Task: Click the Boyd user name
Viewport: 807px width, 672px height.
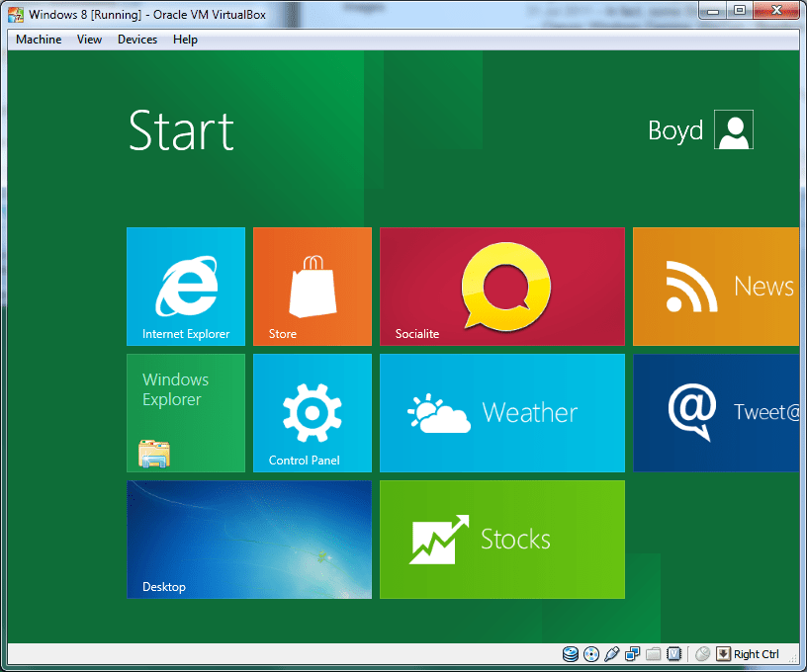Action: [x=675, y=130]
